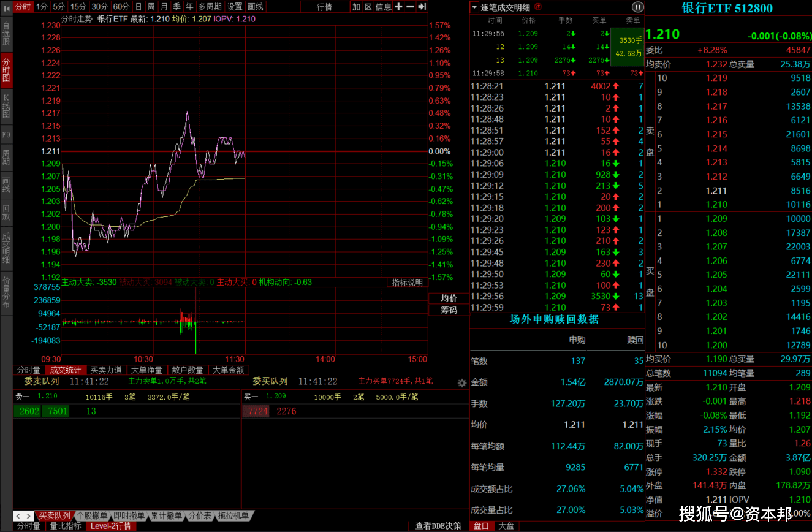This screenshot has width=812, height=532.
Task: Click the 信息 button in chart toolbar
Action: pos(384,6)
